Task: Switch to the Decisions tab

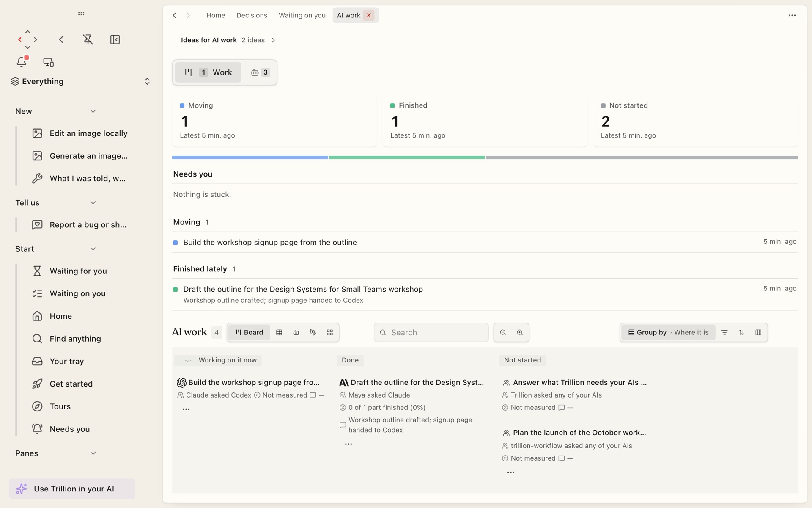Action: click(252, 15)
